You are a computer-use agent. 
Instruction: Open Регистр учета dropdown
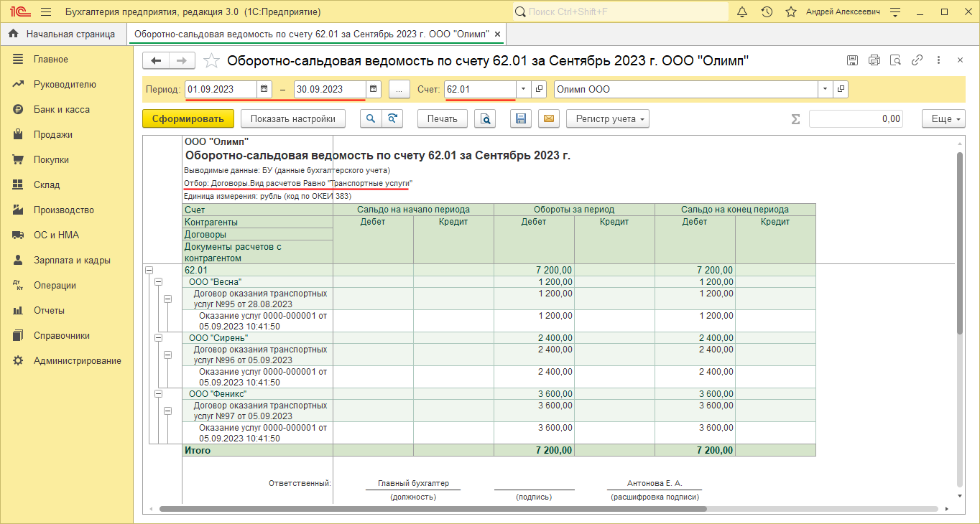pos(608,119)
